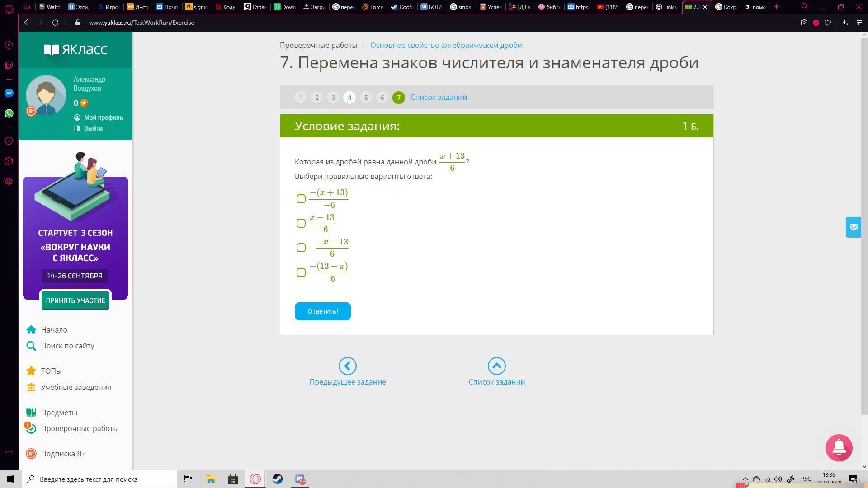
Task: Open WhatsApp in the Opera sidebar
Action: 9,113
